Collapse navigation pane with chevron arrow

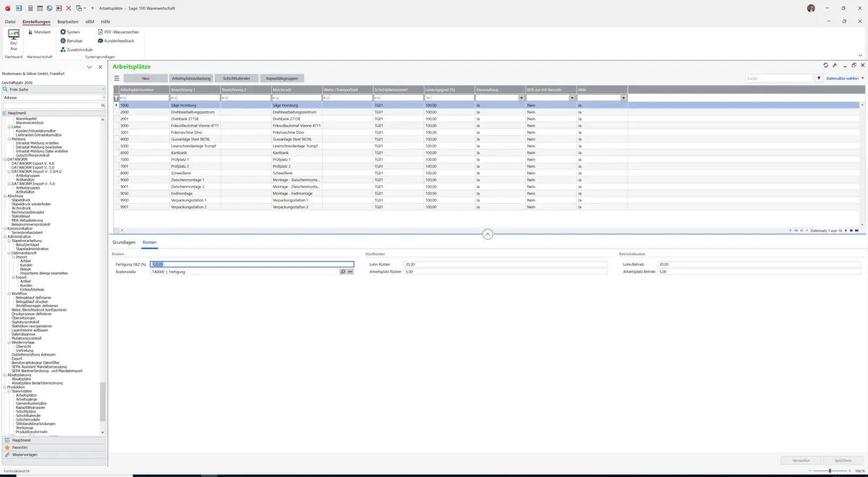pos(89,67)
